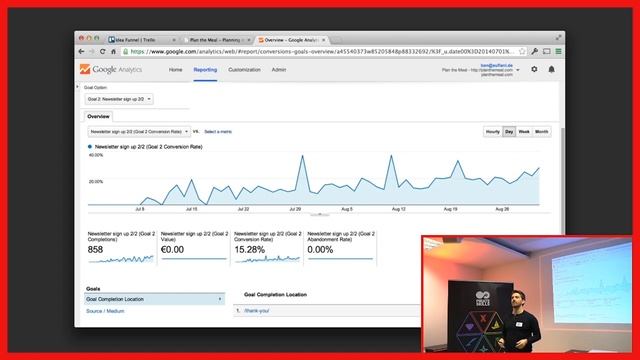Click the fullscreen arrows at window corner
Image resolution: width=640 pixels, height=360 pixels.
(x=558, y=38)
